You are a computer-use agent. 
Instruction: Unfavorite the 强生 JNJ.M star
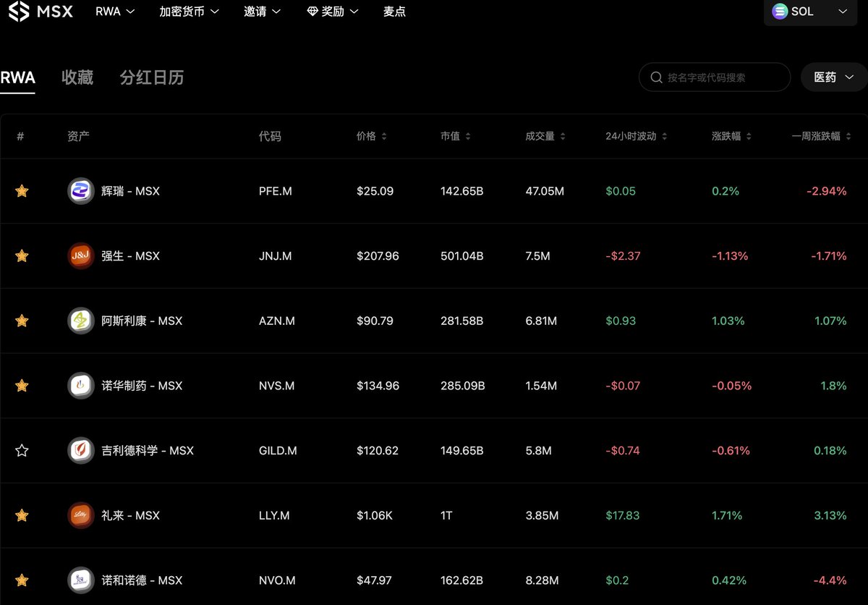(x=22, y=255)
